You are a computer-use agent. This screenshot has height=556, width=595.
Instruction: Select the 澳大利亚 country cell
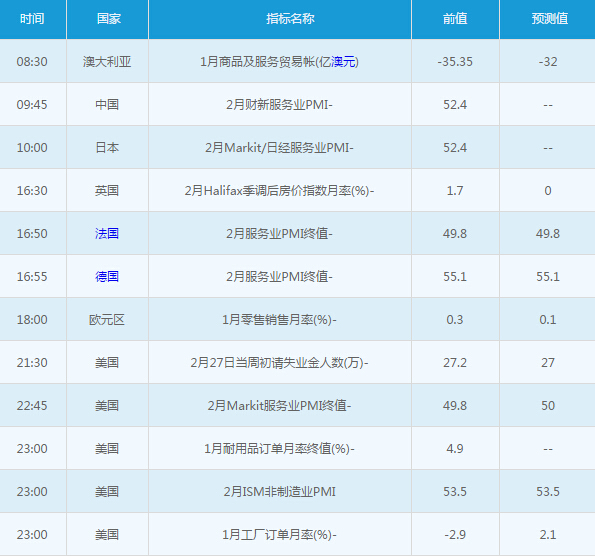[107, 61]
